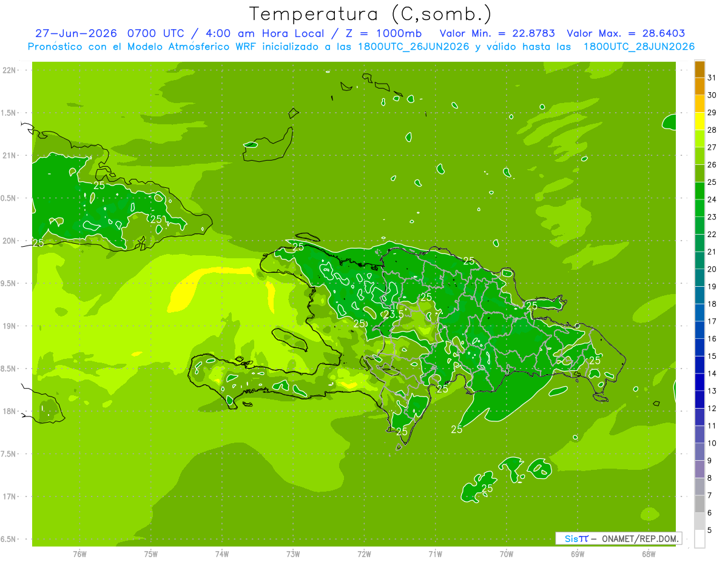Click the "Valor Max. = 28.6403" value

click(x=625, y=33)
